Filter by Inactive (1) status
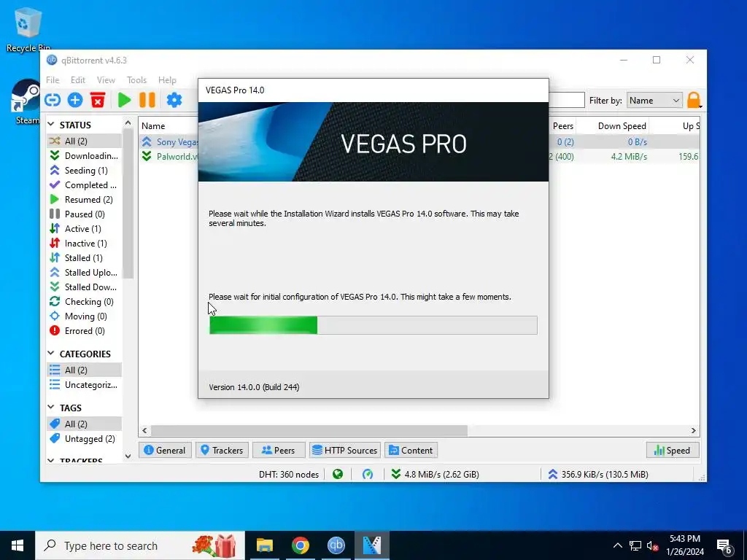 pos(85,244)
